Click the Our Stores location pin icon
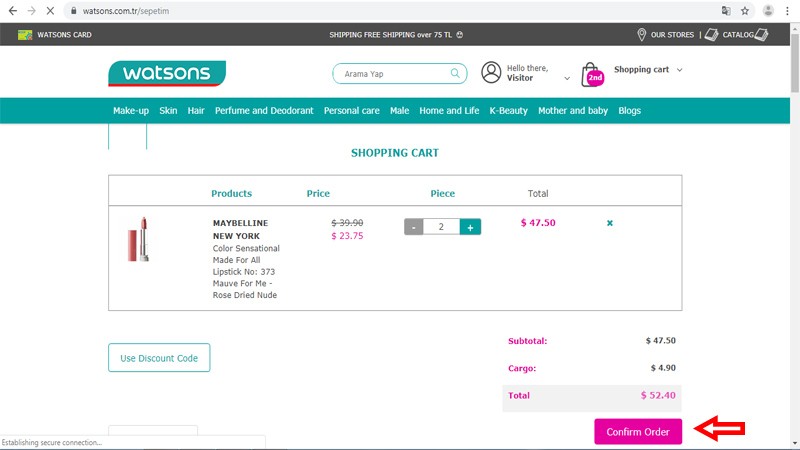The width and height of the screenshot is (800, 450). pos(641,35)
